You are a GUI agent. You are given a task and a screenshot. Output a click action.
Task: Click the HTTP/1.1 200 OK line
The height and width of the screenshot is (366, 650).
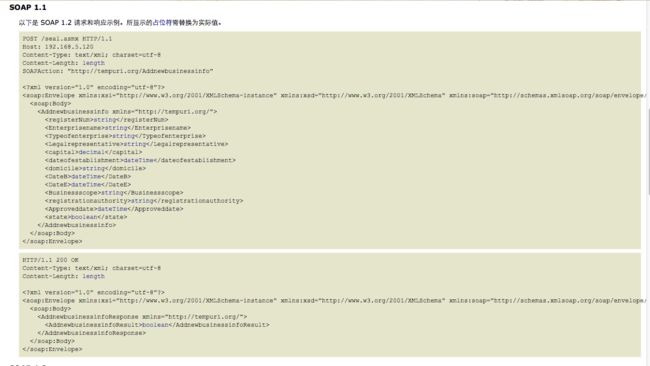50,260
